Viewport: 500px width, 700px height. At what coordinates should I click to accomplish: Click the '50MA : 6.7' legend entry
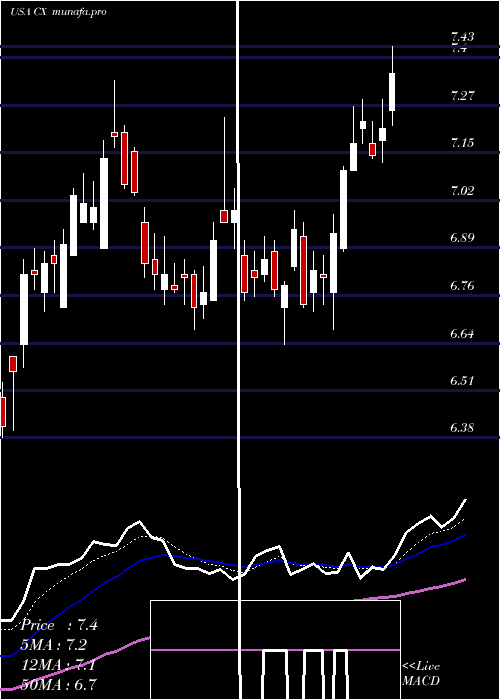coord(59,684)
